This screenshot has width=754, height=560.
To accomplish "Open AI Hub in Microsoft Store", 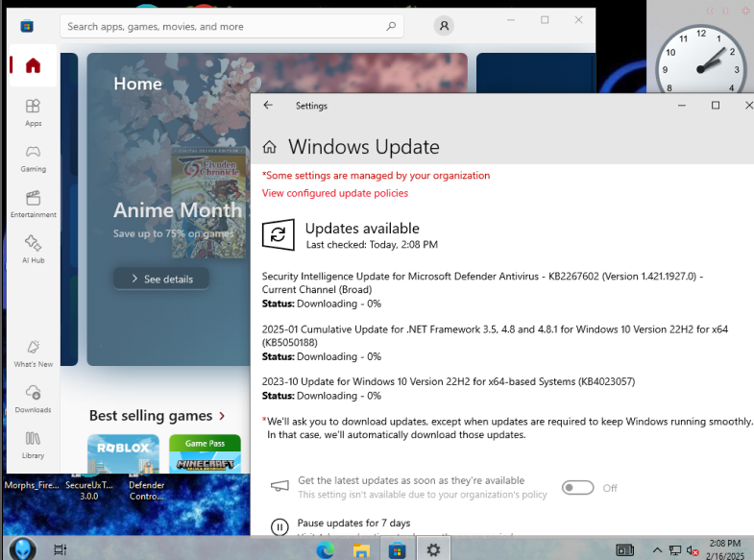I will click(x=33, y=250).
